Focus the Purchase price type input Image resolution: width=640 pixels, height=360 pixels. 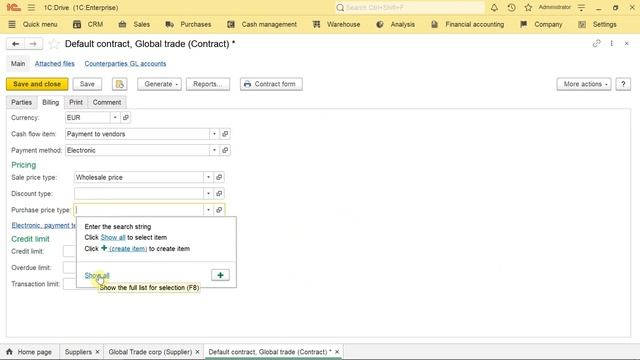coord(138,210)
